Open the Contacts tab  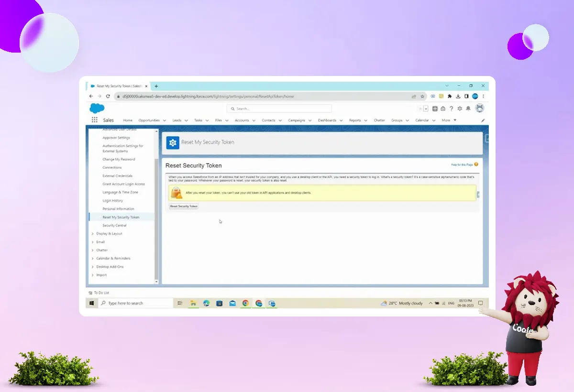(268, 120)
